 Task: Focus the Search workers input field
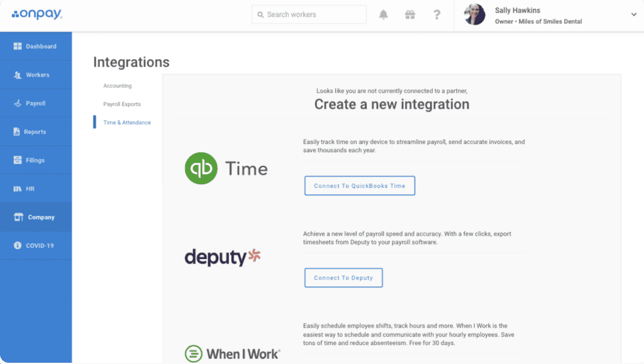tap(309, 14)
